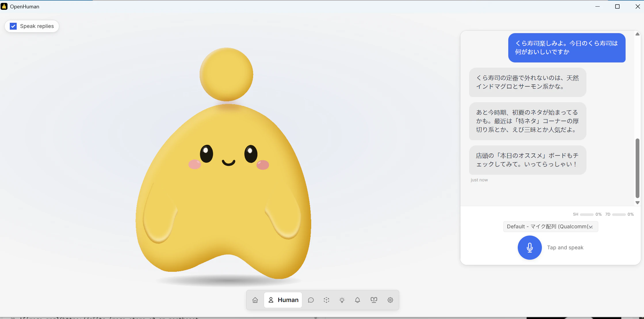Click the "7D" usage label

pos(608,214)
